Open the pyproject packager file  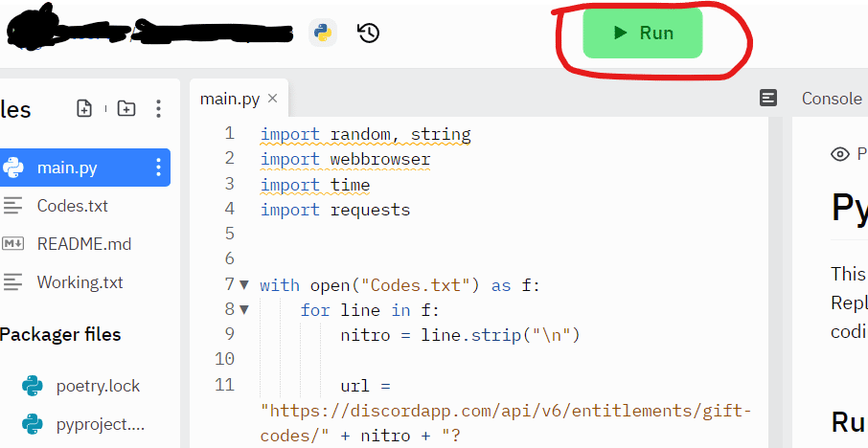coord(100,424)
